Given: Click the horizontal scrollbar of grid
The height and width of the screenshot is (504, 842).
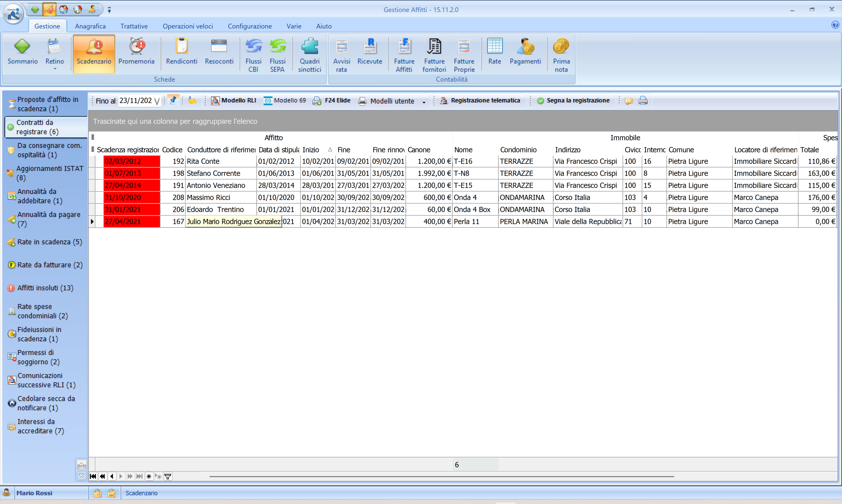Looking at the screenshot, I should 442,476.
